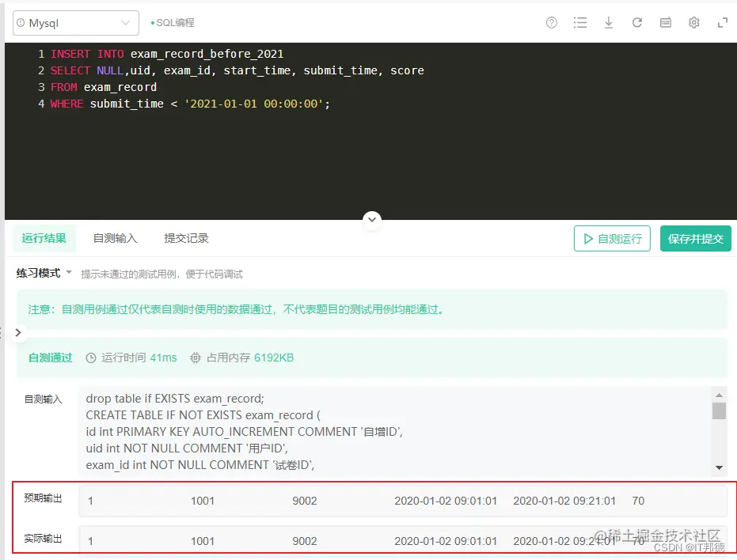
Task: Toggle fullscreen expand icon
Action: click(x=723, y=23)
